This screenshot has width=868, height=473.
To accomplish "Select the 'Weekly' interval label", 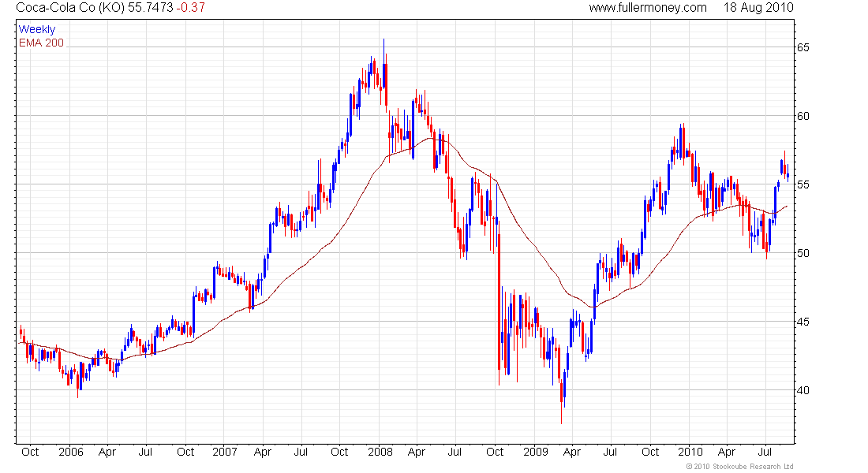I will [37, 29].
